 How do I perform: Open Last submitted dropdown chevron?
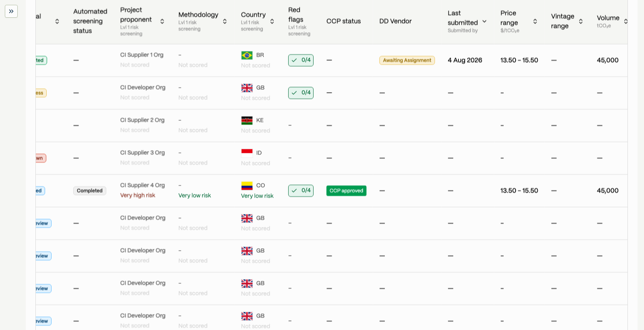(484, 21)
